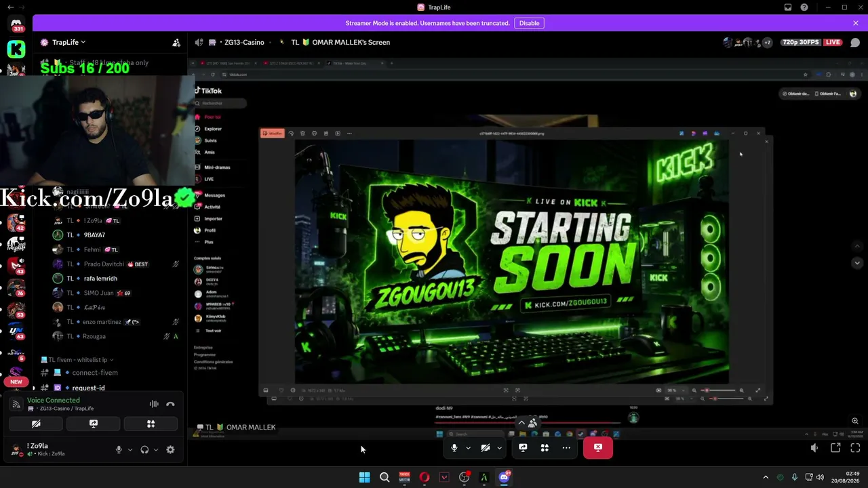
Task: Click ZG13-Casino channel name in header
Action: 244,42
